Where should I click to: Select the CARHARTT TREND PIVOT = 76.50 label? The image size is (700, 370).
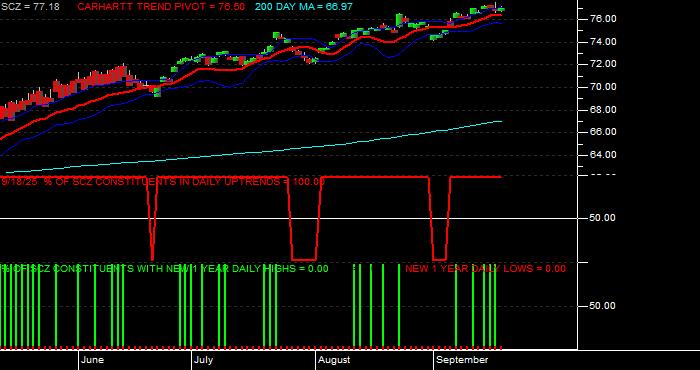[161, 7]
